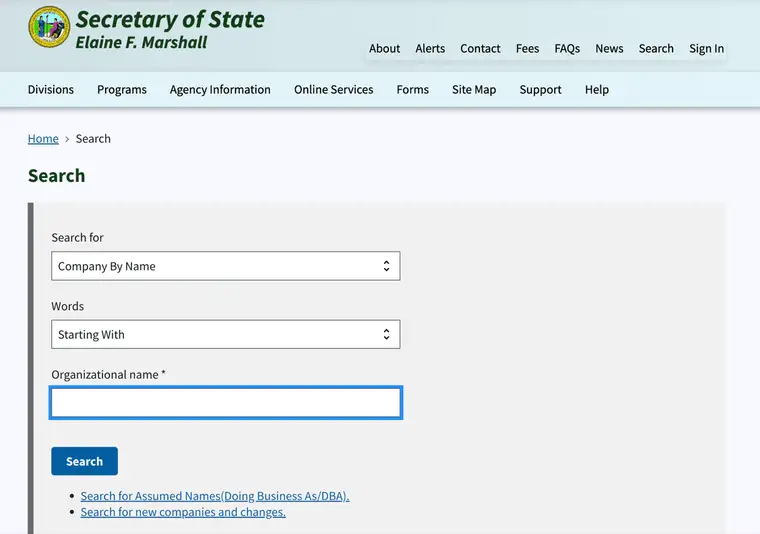Open the Support menu
Image resolution: width=760 pixels, height=534 pixels.
[x=540, y=90]
